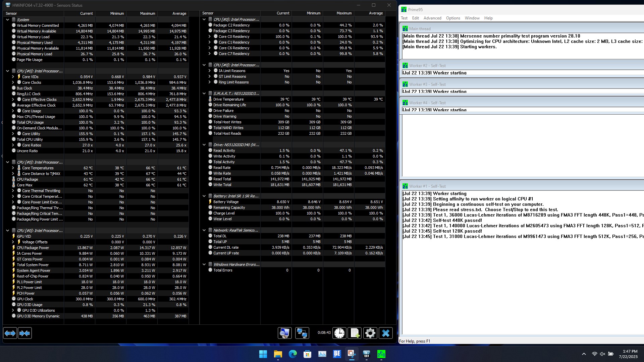
Task: Reset sensor values with the clock icon
Action: (x=339, y=333)
